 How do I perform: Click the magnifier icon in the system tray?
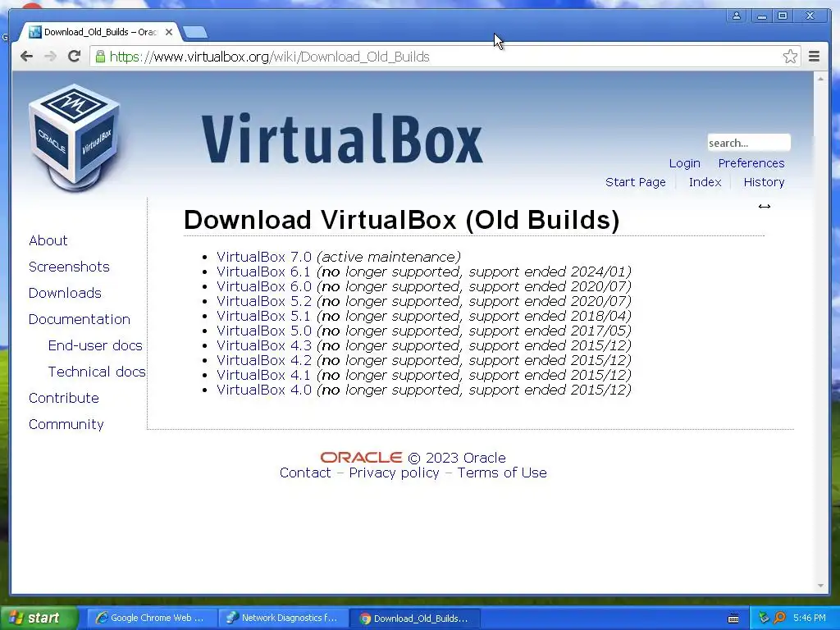pyautogui.click(x=779, y=618)
